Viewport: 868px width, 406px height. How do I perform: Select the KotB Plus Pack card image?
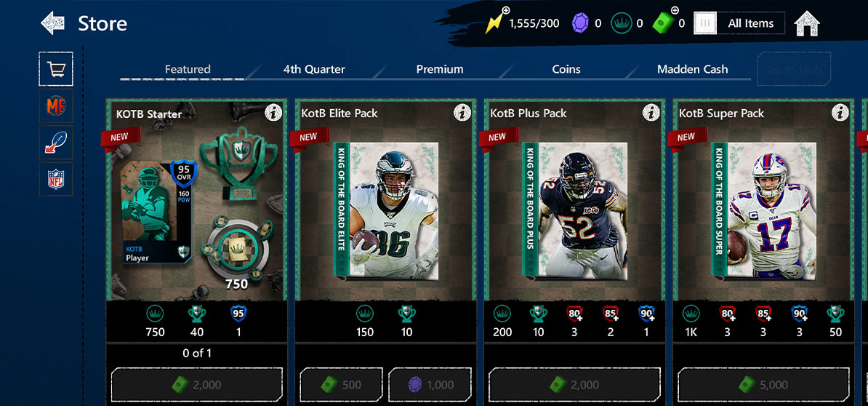click(x=574, y=210)
